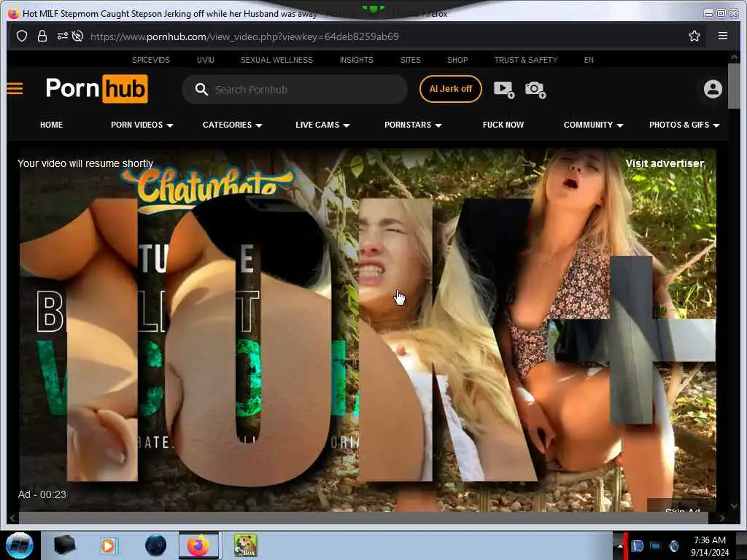Viewport: 747px width, 560px height.
Task: Click the upload video icon
Action: [x=503, y=89]
